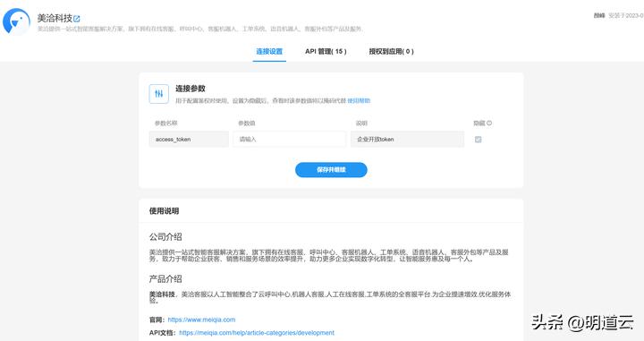Click the 使用说明 heading
This screenshot has width=644, height=341.
[x=164, y=211]
